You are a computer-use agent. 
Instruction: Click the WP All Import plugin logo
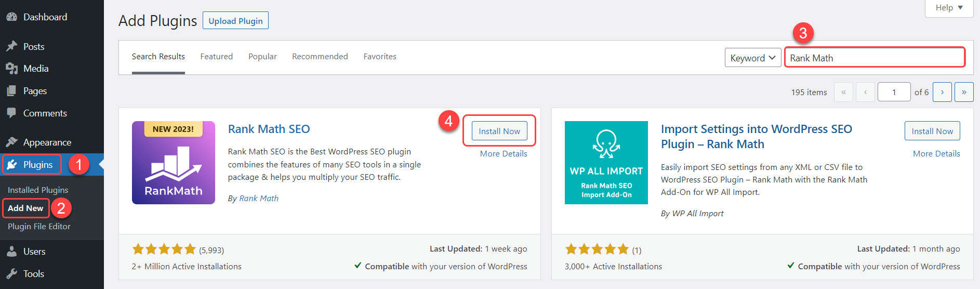[x=606, y=163]
